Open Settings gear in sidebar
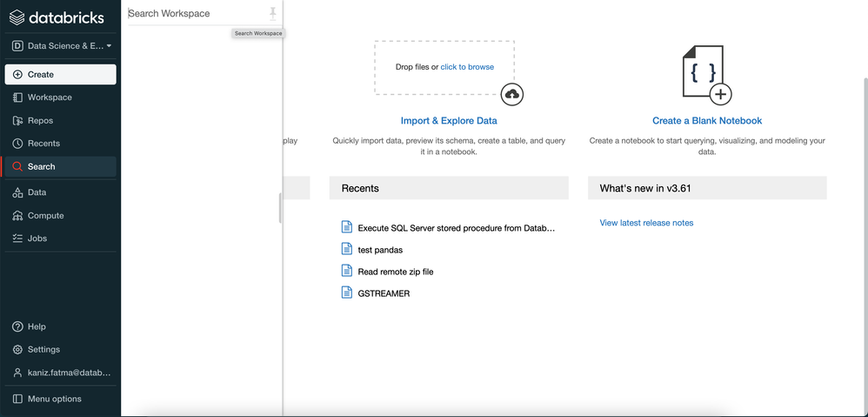 [17, 350]
